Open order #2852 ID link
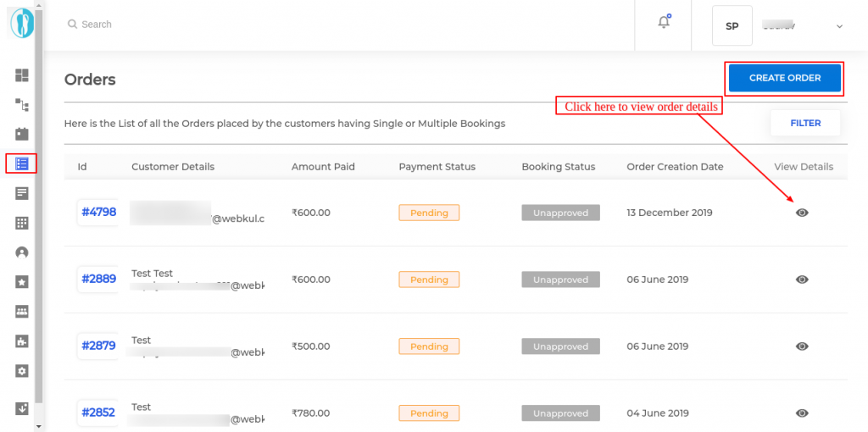 (98, 413)
